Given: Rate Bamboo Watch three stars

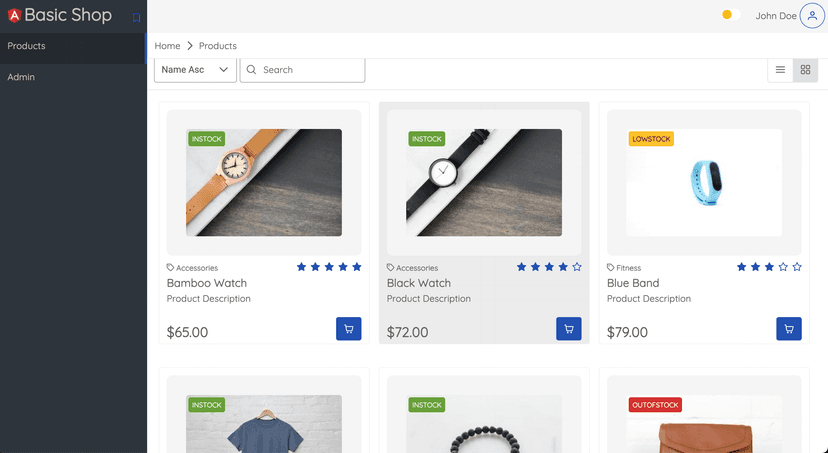Looking at the screenshot, I should tap(329, 267).
